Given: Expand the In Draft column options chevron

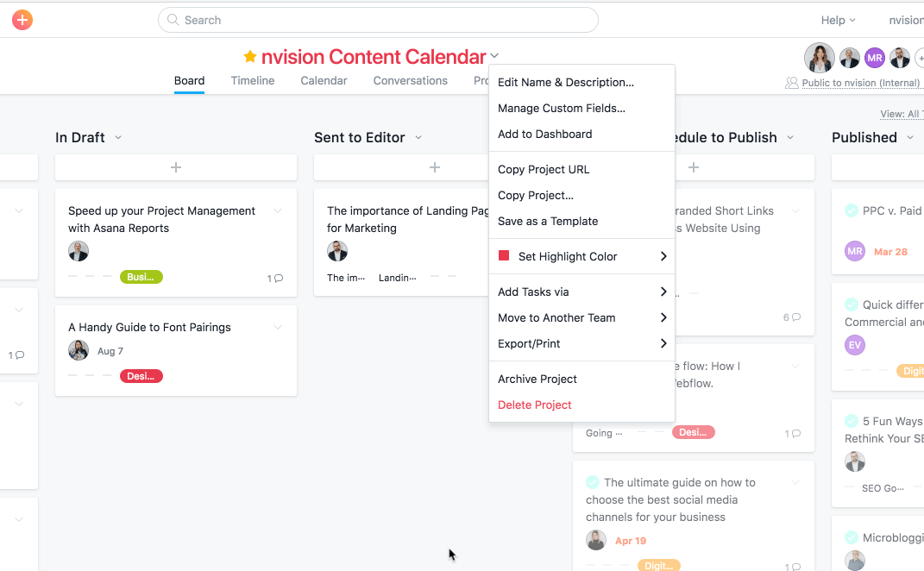Looking at the screenshot, I should point(118,137).
